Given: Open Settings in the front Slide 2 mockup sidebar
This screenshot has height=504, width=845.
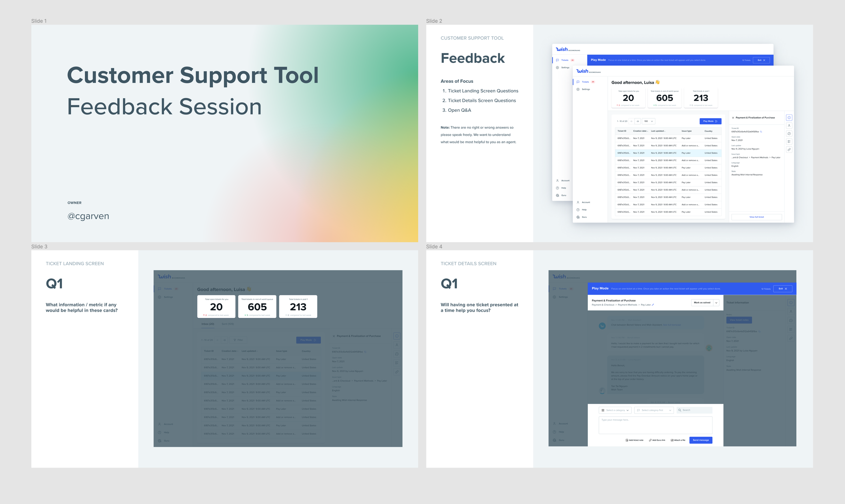Looking at the screenshot, I should click(585, 89).
